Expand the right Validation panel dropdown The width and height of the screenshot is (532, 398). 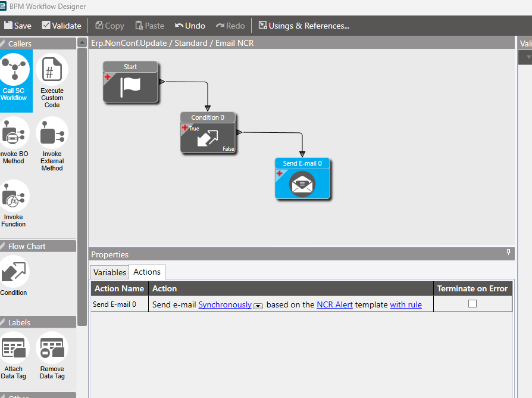click(528, 57)
